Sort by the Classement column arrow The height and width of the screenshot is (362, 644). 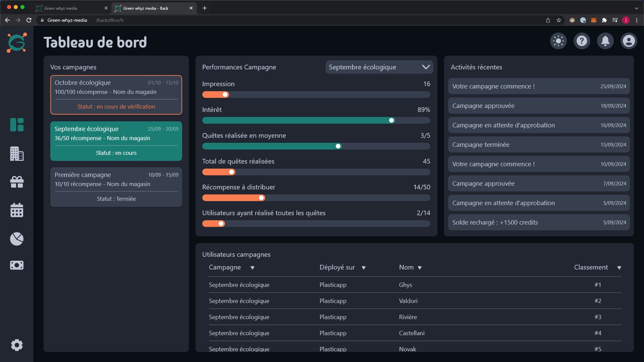point(619,268)
